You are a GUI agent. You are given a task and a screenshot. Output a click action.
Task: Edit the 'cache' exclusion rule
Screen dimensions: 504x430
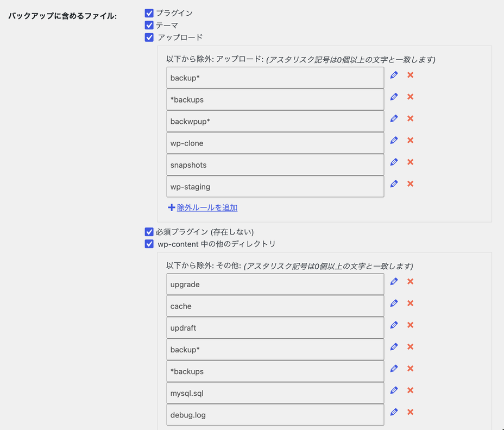pyautogui.click(x=394, y=303)
